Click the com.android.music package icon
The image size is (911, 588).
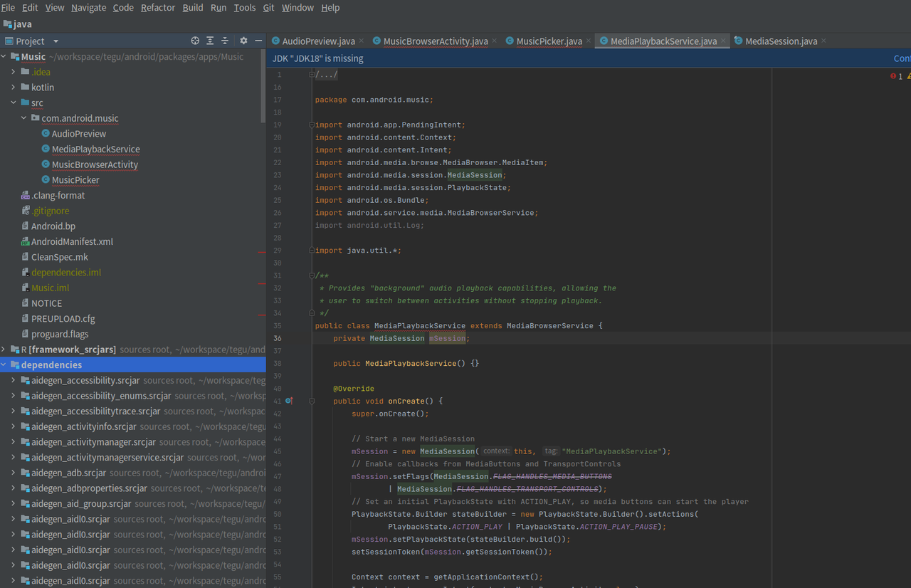click(36, 118)
